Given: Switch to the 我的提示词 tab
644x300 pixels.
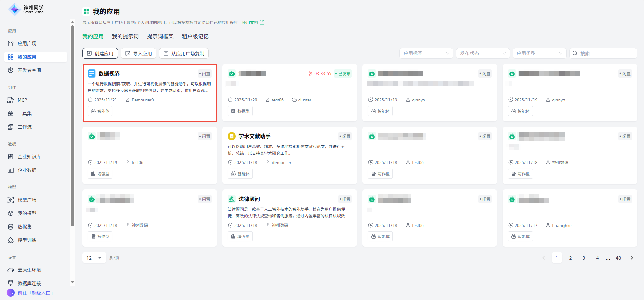Looking at the screenshot, I should pyautogui.click(x=125, y=36).
